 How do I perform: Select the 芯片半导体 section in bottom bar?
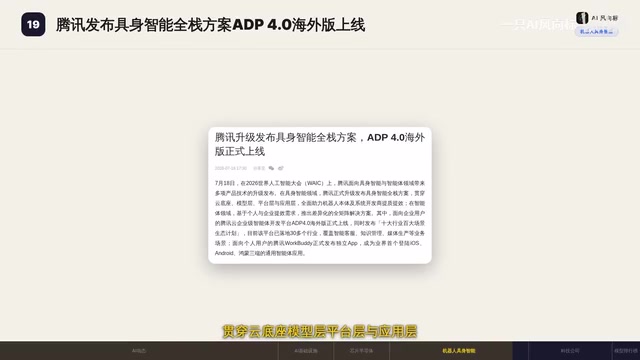pos(361,351)
